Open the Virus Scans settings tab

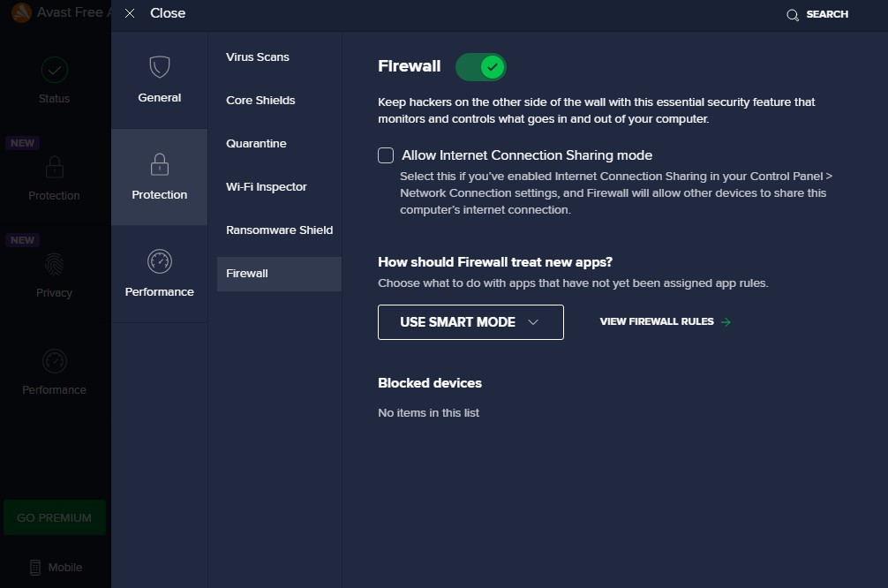coord(258,57)
